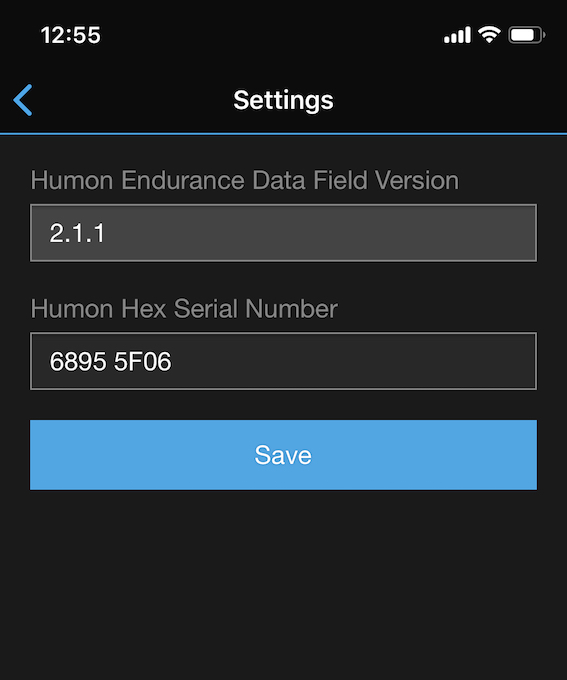Tap empty dark area below Save button
The image size is (567, 680).
coord(283,585)
